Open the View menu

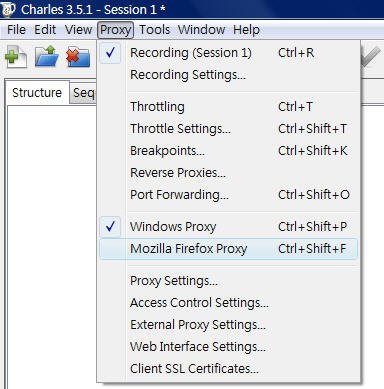coord(78,30)
